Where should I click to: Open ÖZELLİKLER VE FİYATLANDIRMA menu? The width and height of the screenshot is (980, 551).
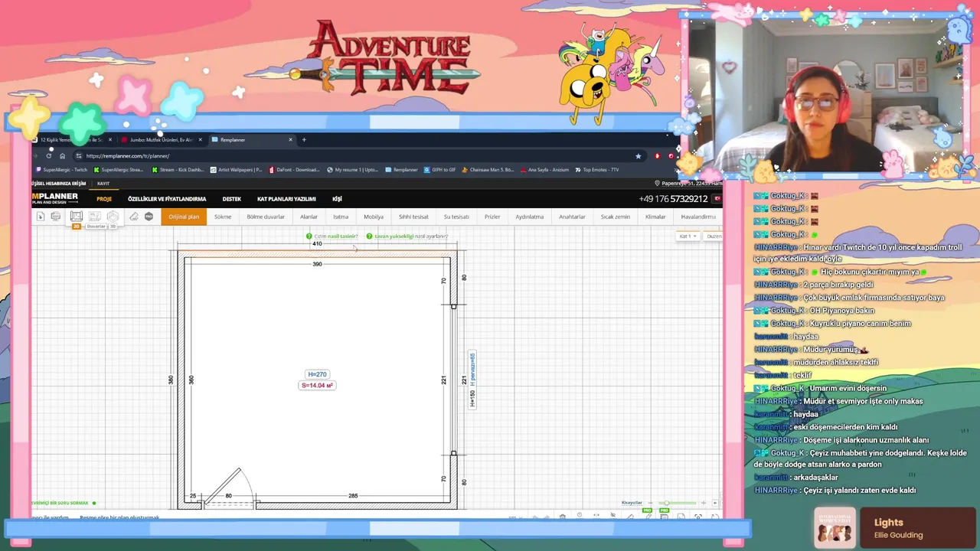tap(167, 199)
